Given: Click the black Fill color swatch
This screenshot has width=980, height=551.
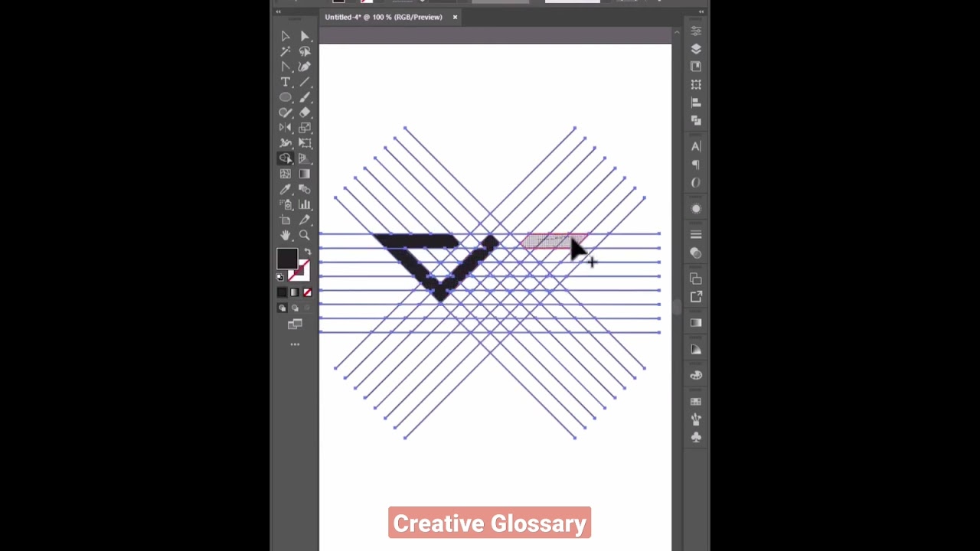Looking at the screenshot, I should tap(287, 259).
